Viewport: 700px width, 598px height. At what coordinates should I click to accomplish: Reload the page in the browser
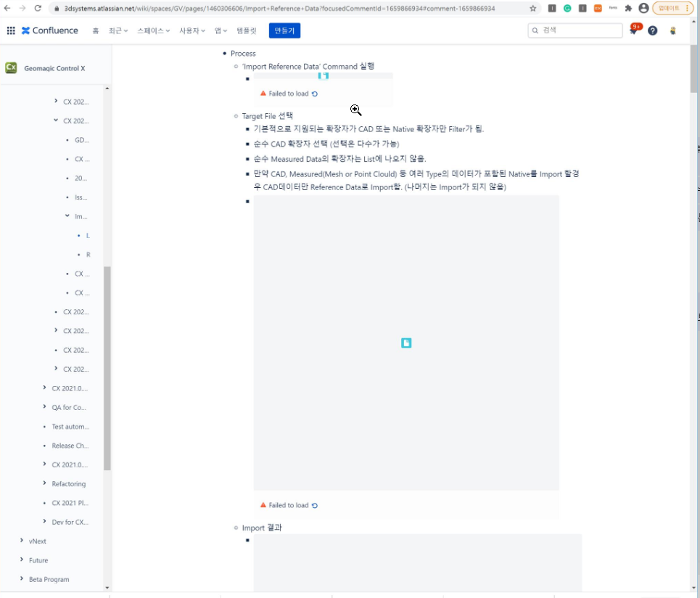pyautogui.click(x=38, y=8)
